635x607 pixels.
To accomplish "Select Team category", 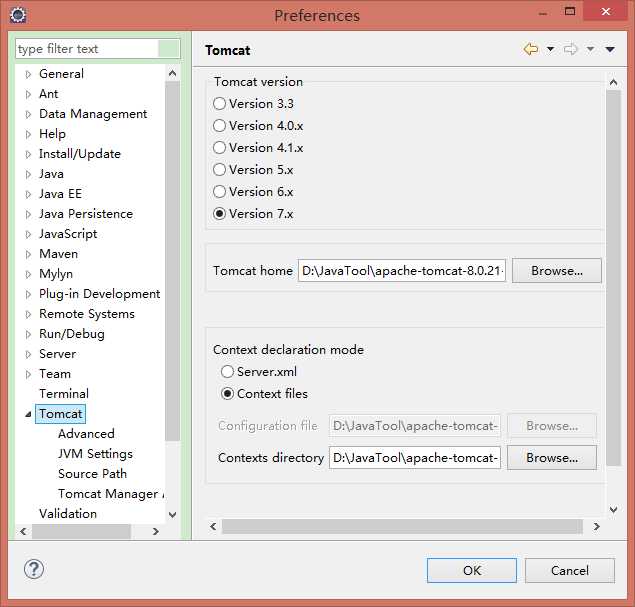I will (x=55, y=374).
